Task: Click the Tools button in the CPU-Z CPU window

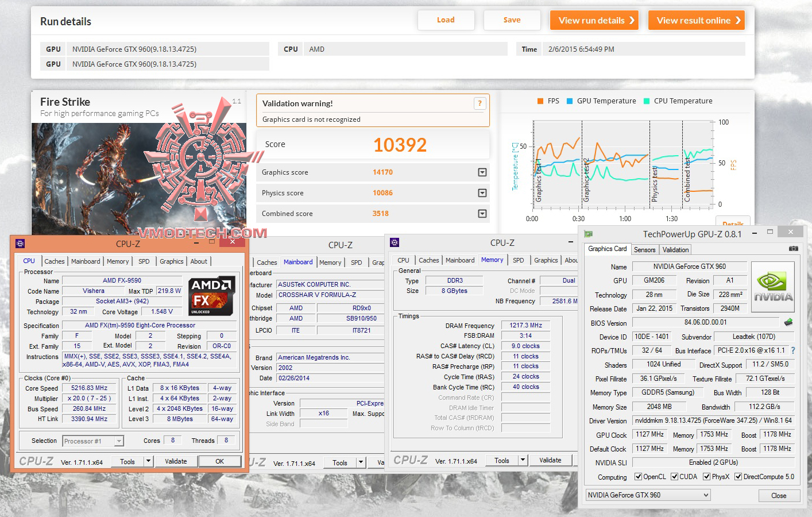Action: click(127, 461)
